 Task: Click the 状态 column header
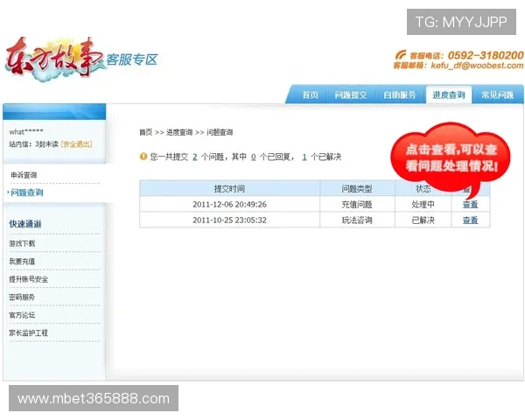[x=423, y=189]
